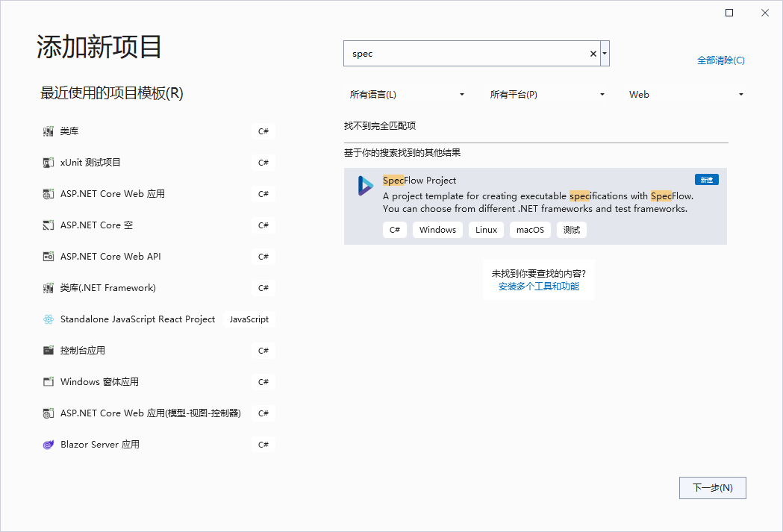Image resolution: width=783 pixels, height=532 pixels.
Task: Click the C# tag on SpecFlow card
Action: tap(395, 230)
